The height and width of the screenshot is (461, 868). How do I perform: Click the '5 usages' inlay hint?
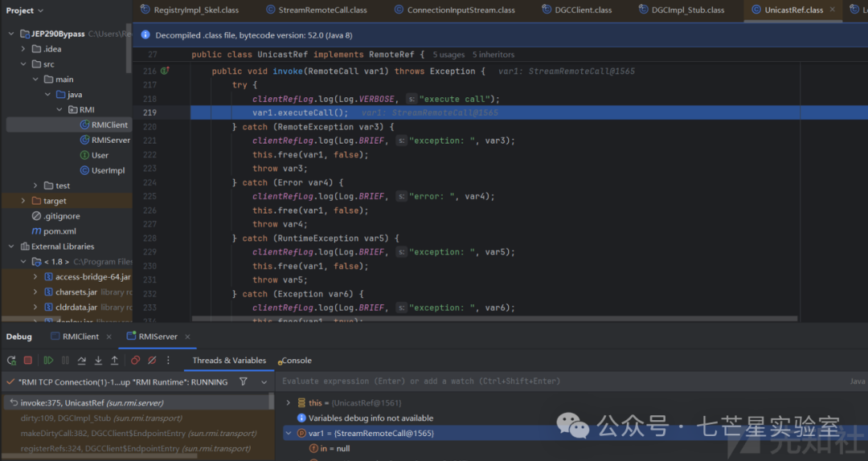point(448,55)
